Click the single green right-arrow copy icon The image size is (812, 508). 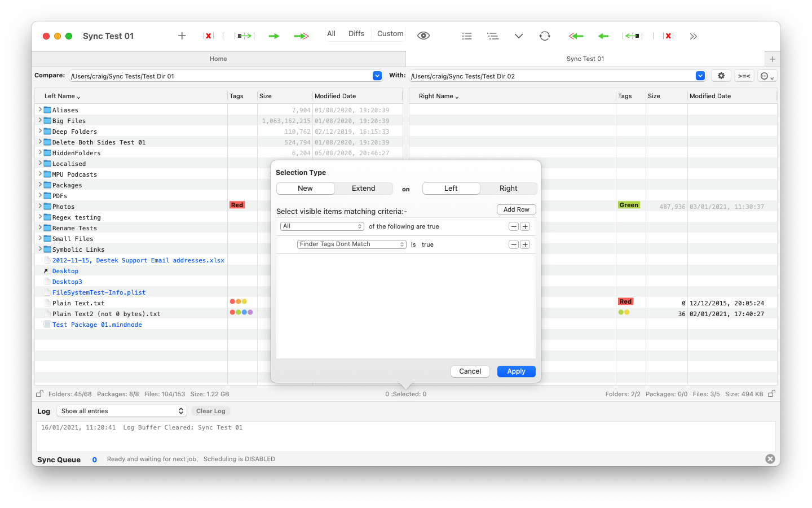pos(274,36)
